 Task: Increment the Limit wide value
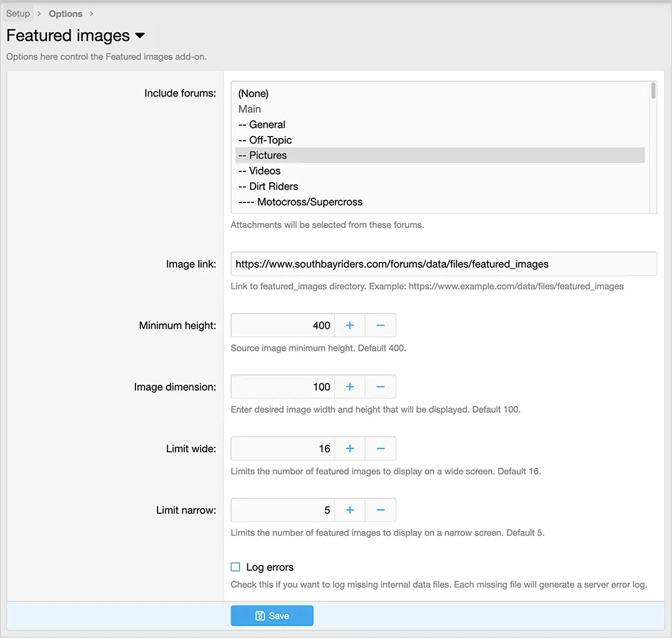pos(349,449)
